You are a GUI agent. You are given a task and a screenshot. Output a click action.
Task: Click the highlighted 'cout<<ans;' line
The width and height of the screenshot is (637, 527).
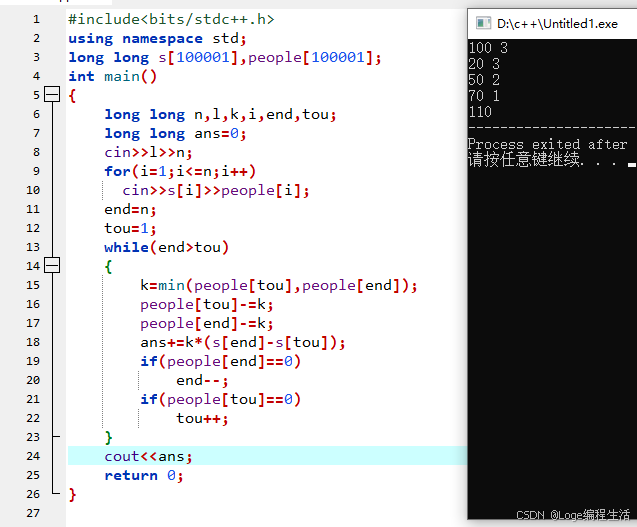(267, 456)
